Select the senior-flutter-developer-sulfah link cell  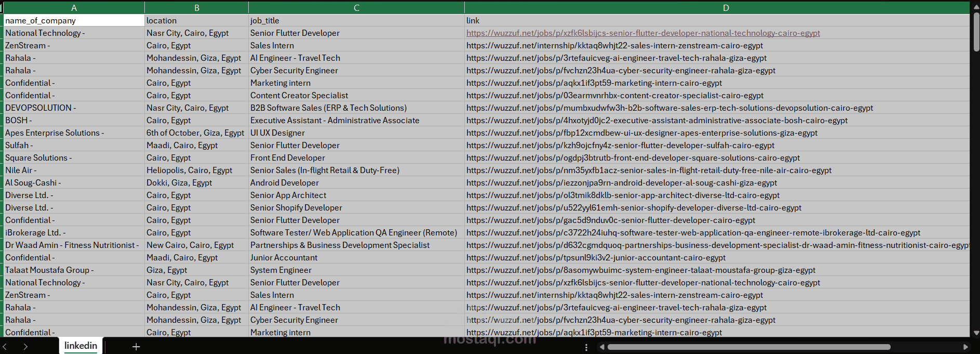[717, 145]
